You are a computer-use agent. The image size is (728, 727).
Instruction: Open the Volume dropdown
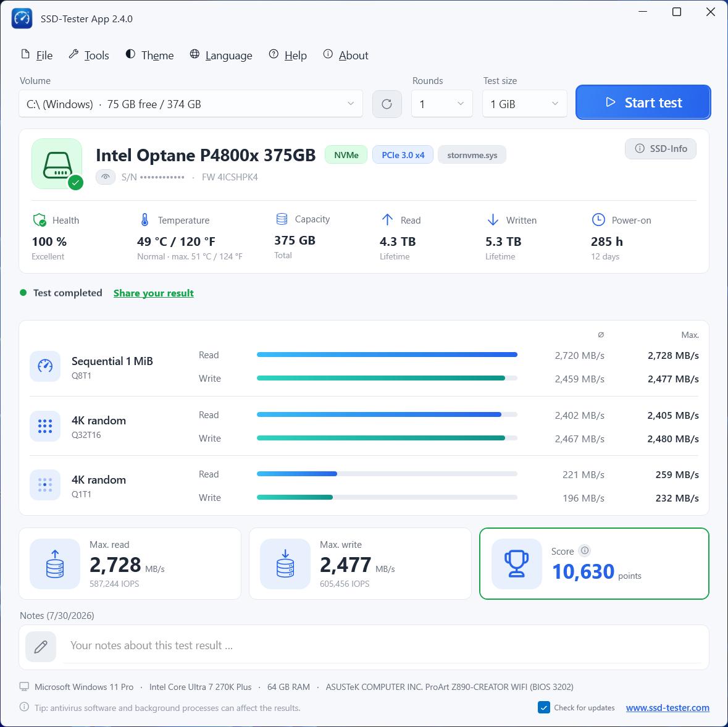[191, 104]
